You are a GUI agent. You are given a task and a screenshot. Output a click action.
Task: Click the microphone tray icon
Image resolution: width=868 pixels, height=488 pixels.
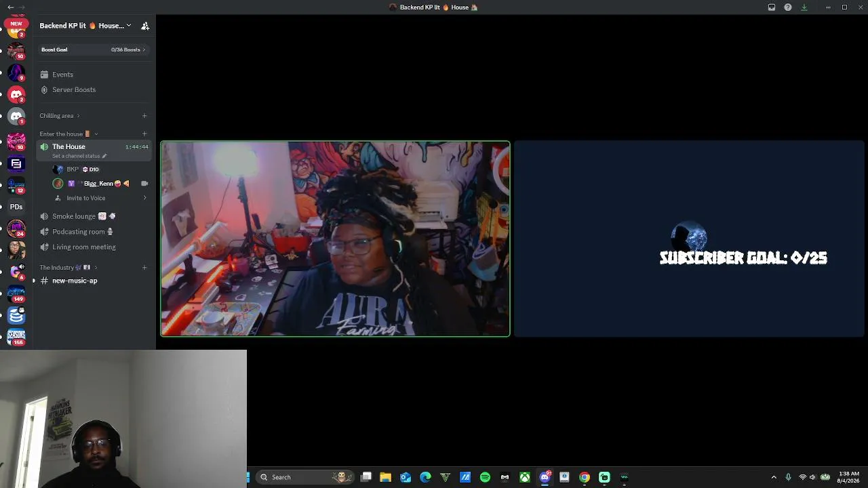point(788,477)
